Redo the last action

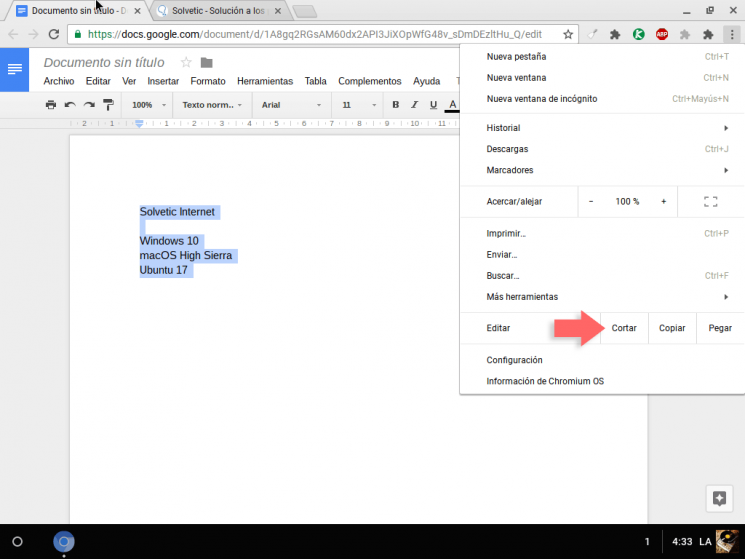coord(89,104)
